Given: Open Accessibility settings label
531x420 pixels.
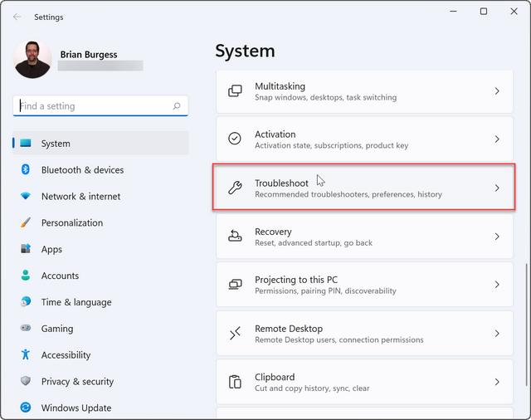Looking at the screenshot, I should [66, 355].
